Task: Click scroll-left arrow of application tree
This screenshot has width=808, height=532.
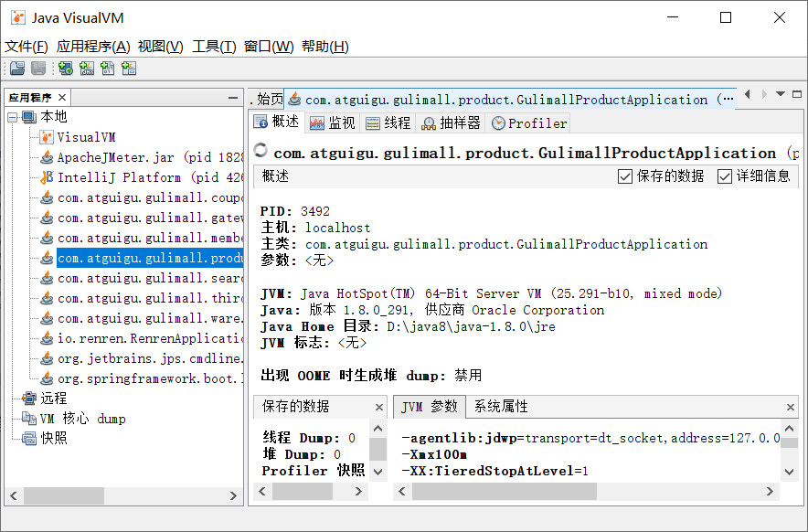Action: 14,496
